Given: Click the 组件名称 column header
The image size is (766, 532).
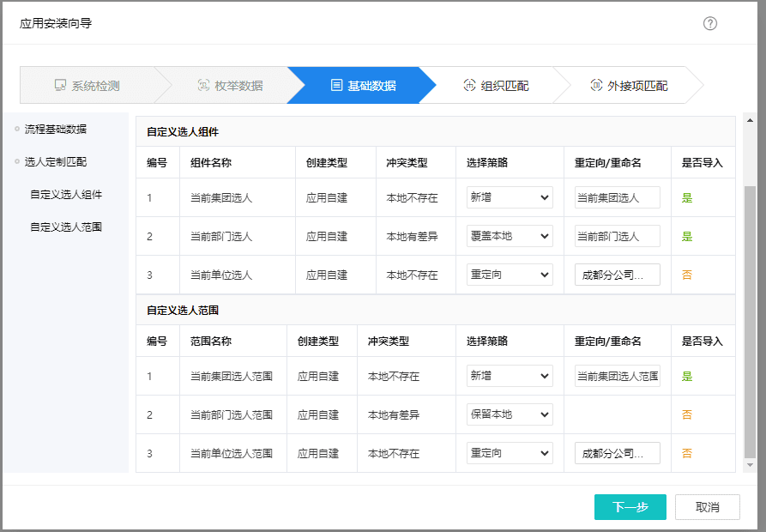Looking at the screenshot, I should (x=211, y=163).
